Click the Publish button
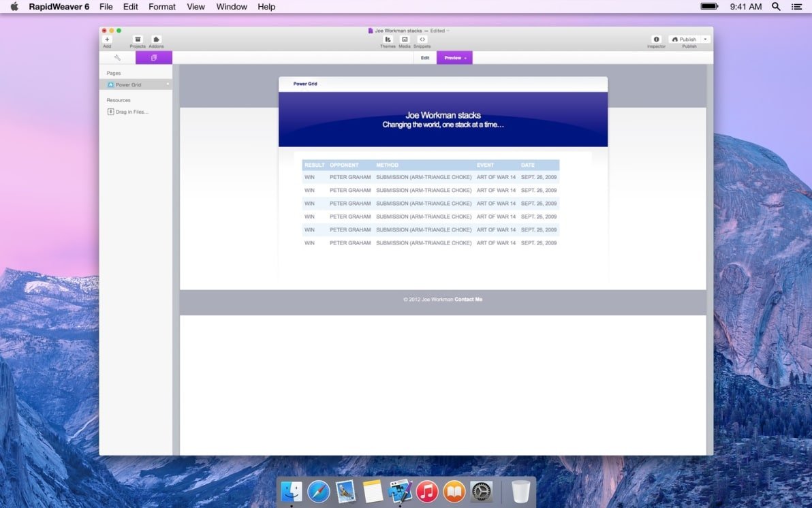 tap(684, 39)
